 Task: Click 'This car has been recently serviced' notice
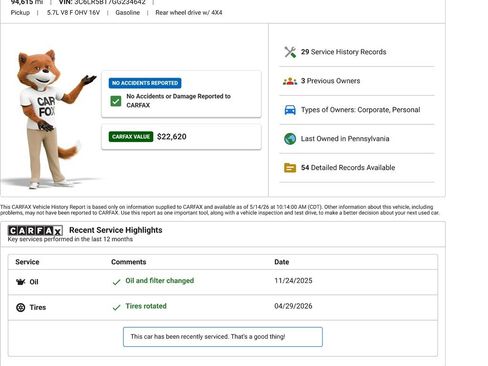pyautogui.click(x=223, y=337)
